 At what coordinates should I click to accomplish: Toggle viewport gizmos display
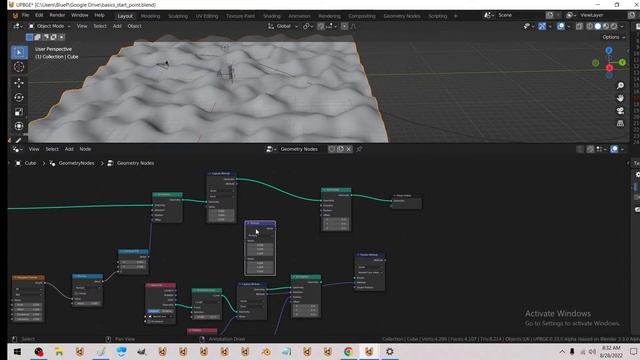click(x=542, y=26)
